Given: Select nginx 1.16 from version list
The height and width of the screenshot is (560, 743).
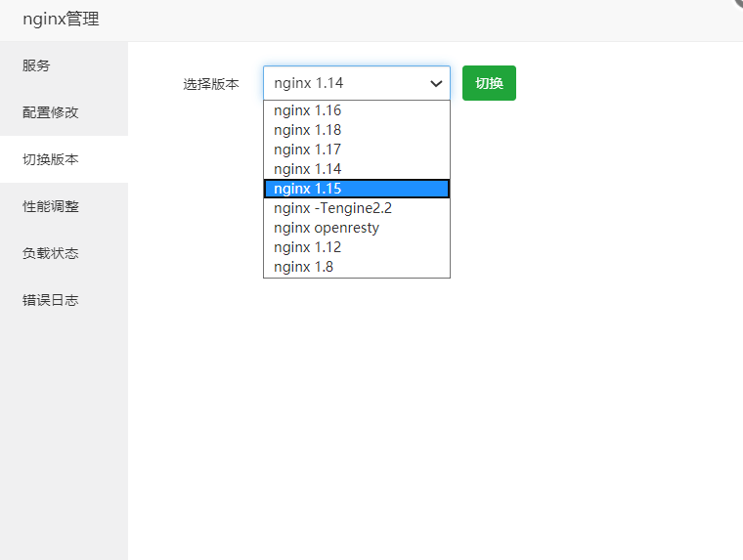Looking at the screenshot, I should pos(356,110).
